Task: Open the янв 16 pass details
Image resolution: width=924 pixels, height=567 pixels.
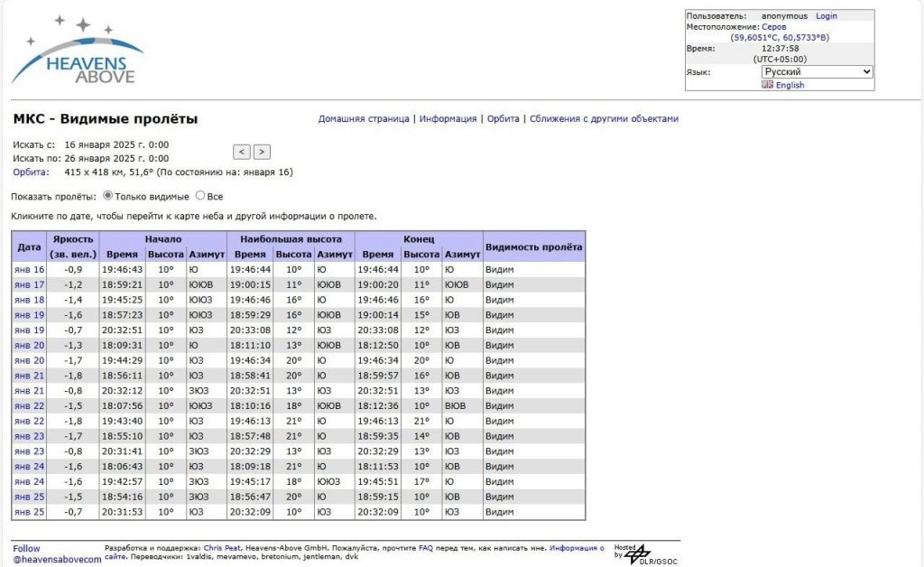Action: [29, 269]
